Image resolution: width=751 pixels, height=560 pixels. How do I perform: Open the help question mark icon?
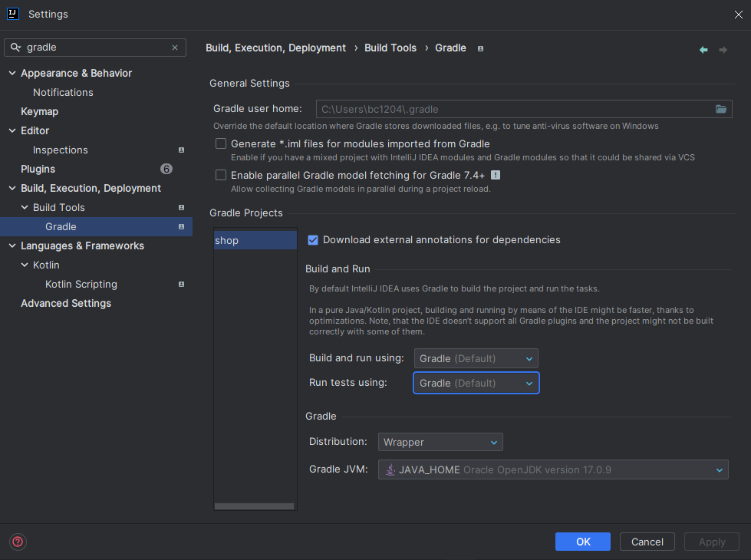[x=18, y=542]
